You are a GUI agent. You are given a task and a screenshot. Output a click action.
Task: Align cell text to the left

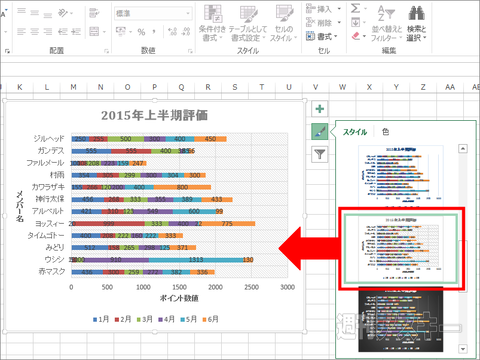22,32
